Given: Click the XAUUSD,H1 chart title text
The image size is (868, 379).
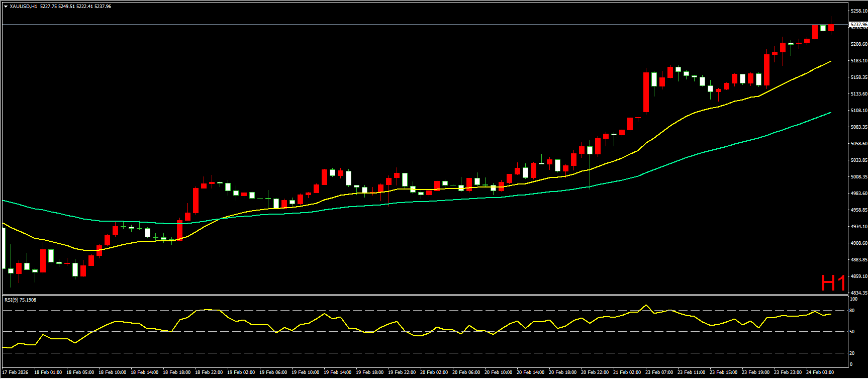Looking at the screenshot, I should coord(23,7).
